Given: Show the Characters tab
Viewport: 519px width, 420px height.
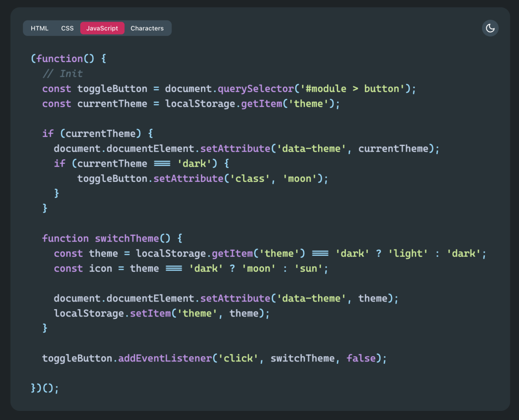Looking at the screenshot, I should [x=147, y=28].
